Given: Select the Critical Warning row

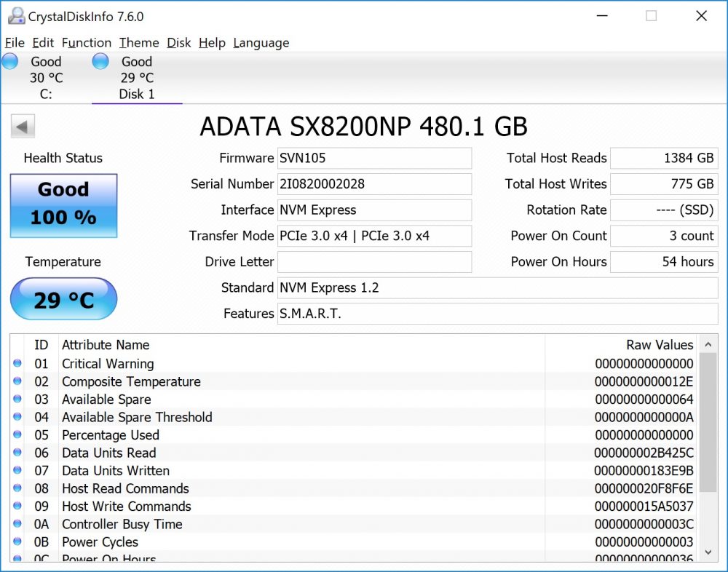Looking at the screenshot, I should (353, 364).
